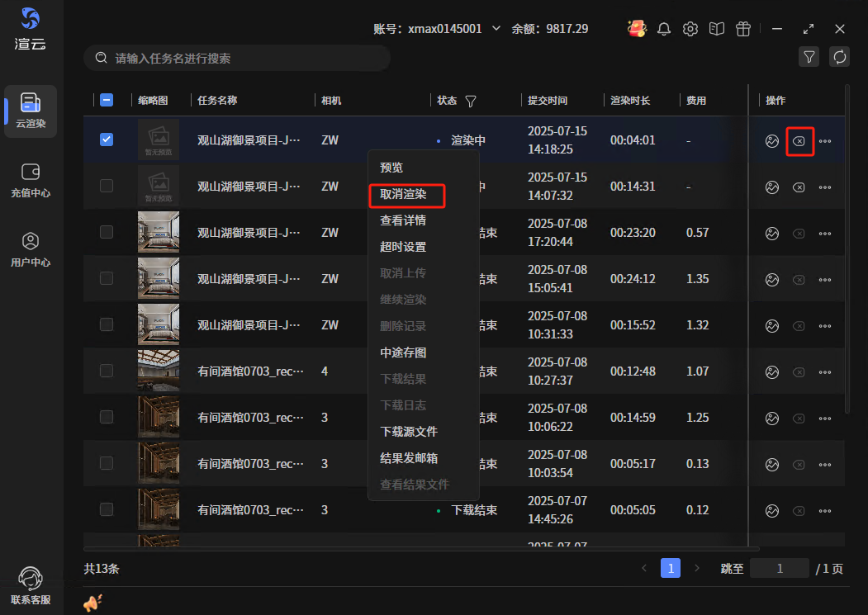Select 下载源文件 in context menu

pyautogui.click(x=409, y=432)
